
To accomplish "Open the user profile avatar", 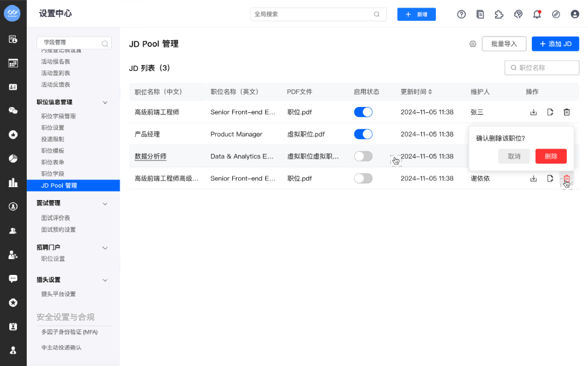I will click(574, 14).
